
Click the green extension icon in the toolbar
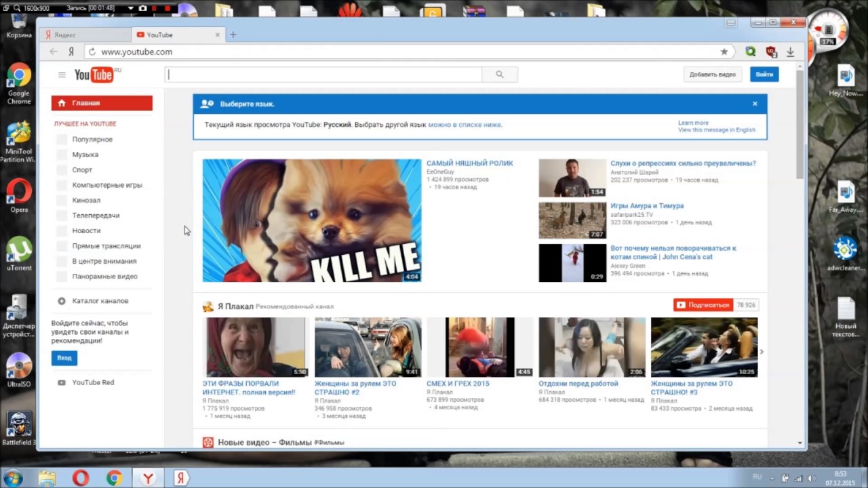pos(751,52)
